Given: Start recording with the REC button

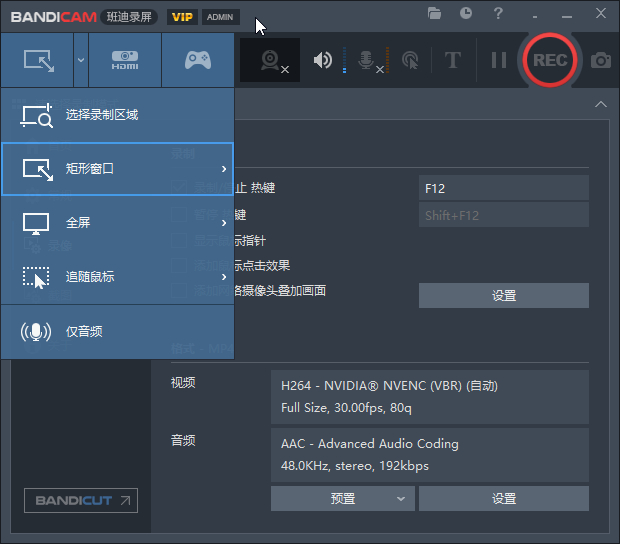Looking at the screenshot, I should point(550,60).
